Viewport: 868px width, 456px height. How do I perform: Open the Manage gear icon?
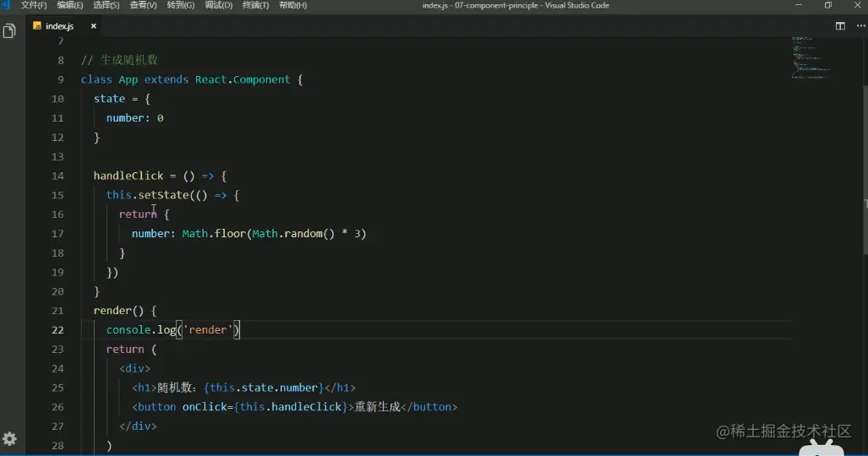[x=9, y=439]
